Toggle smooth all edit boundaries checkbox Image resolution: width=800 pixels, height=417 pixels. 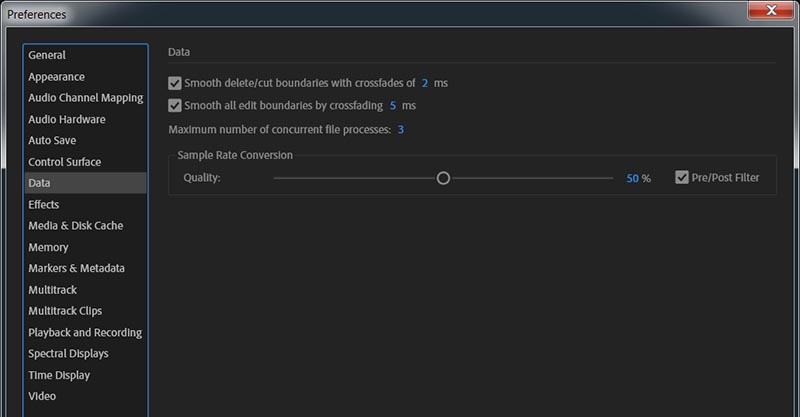[174, 106]
